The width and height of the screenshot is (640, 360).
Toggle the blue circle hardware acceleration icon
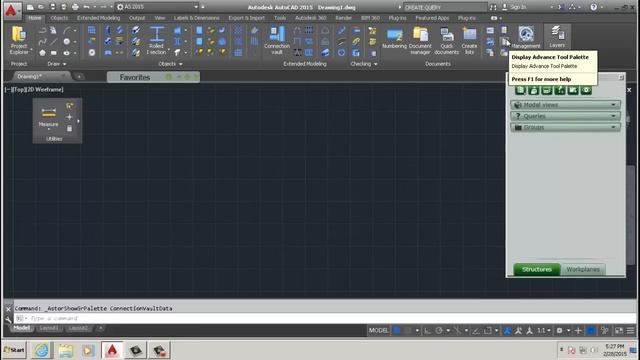(591, 331)
